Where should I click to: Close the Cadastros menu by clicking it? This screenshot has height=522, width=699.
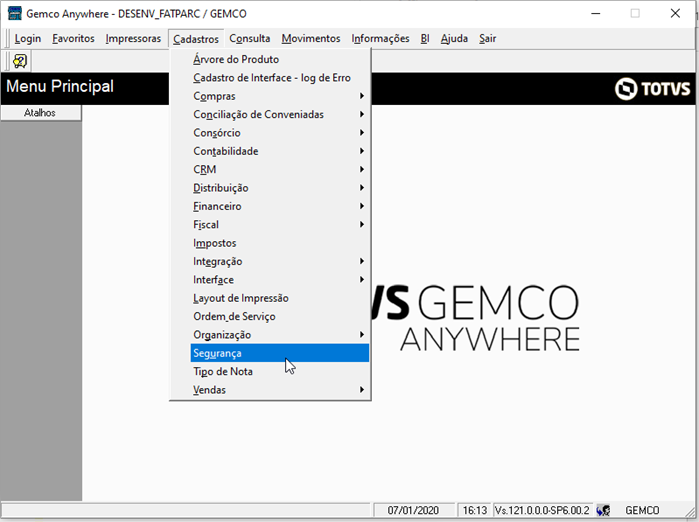pos(196,39)
